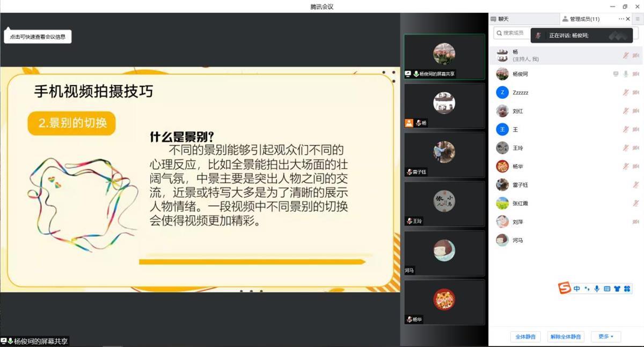Toggle microphone mute for Zzzzzz
Image resolution: width=644 pixels, height=347 pixels.
coord(626,93)
